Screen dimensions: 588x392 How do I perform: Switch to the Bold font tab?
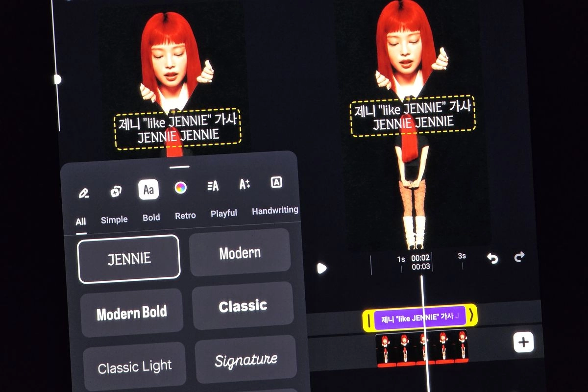[x=151, y=218]
